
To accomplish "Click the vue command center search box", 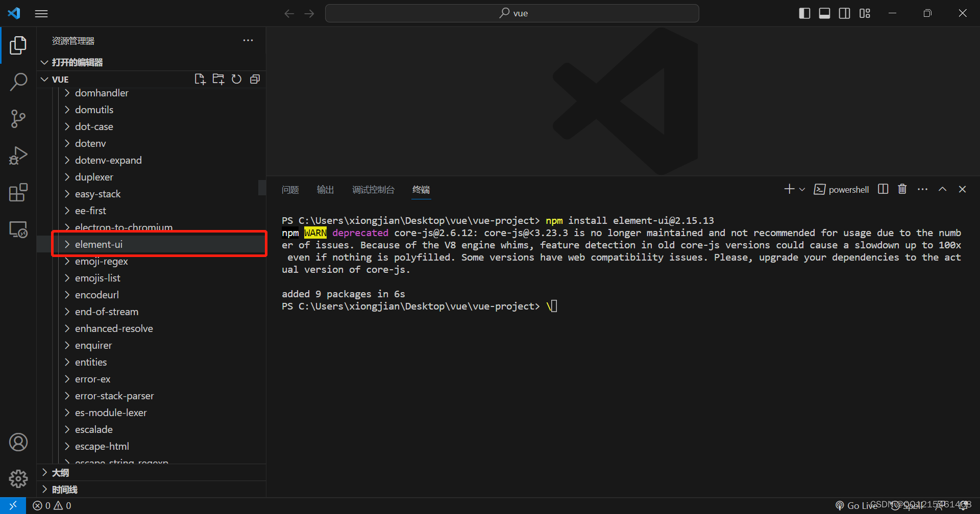I will tap(512, 13).
